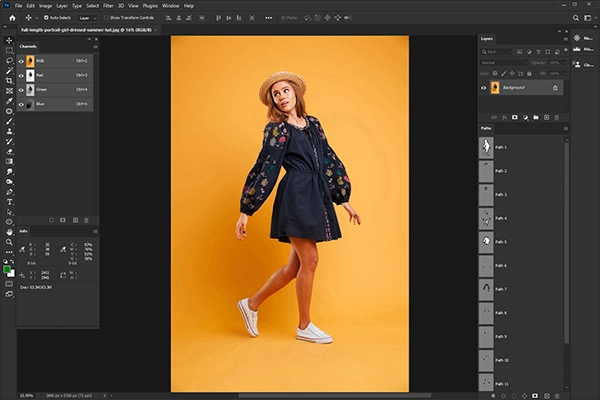Viewport: 600px width, 400px height.
Task: Select the Rectangular Marquee tool
Action: click(x=9, y=50)
